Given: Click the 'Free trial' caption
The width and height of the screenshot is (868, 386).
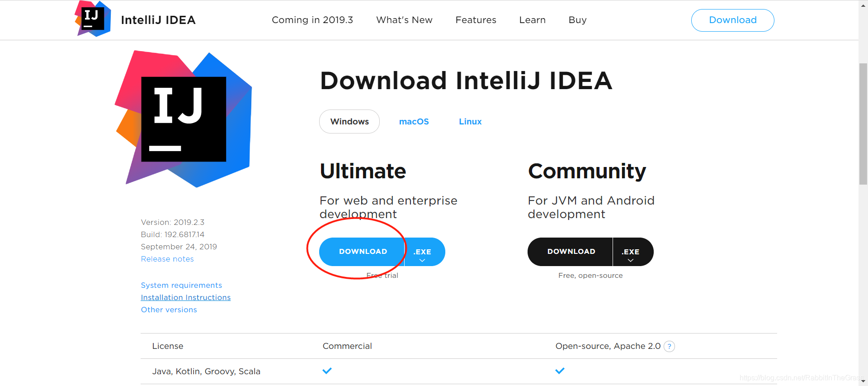Looking at the screenshot, I should (x=382, y=275).
